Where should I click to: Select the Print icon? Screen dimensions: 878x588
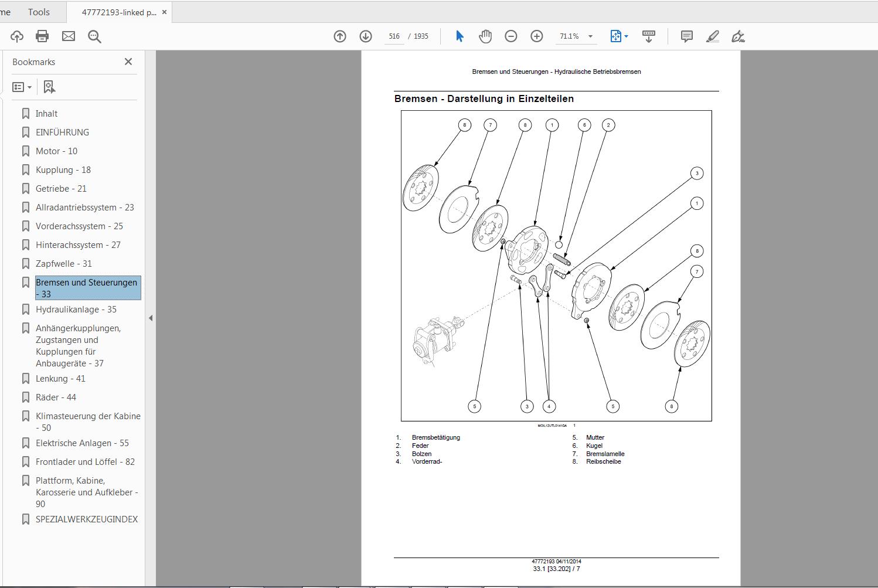coord(41,36)
